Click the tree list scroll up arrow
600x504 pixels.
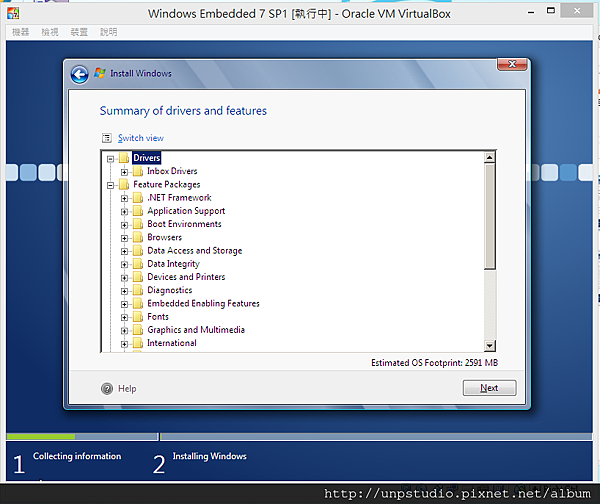[490, 157]
